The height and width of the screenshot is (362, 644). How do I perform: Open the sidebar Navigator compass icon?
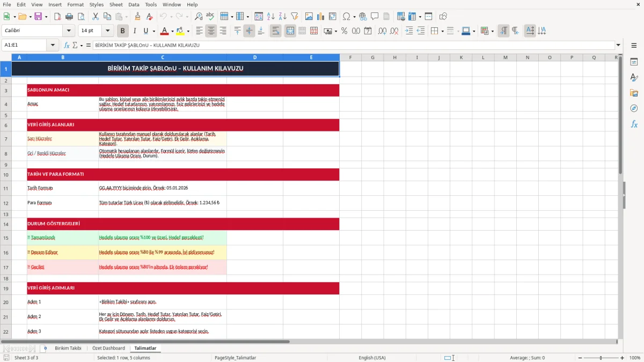pyautogui.click(x=634, y=108)
